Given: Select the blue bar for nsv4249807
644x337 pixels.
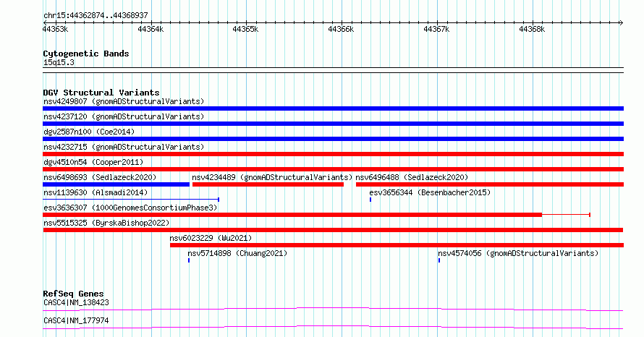Looking at the screenshot, I should (333, 108).
